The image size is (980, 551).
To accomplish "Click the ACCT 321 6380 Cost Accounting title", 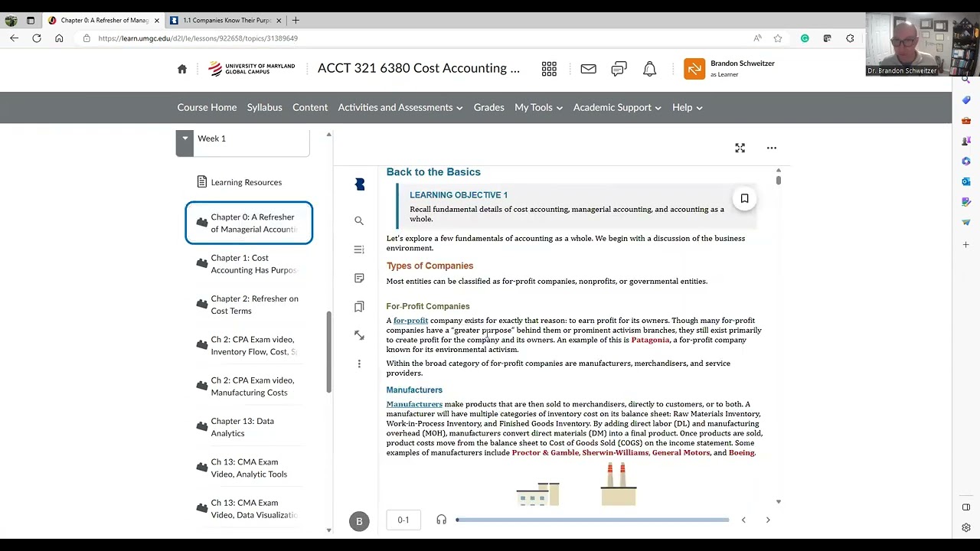I will (x=419, y=68).
